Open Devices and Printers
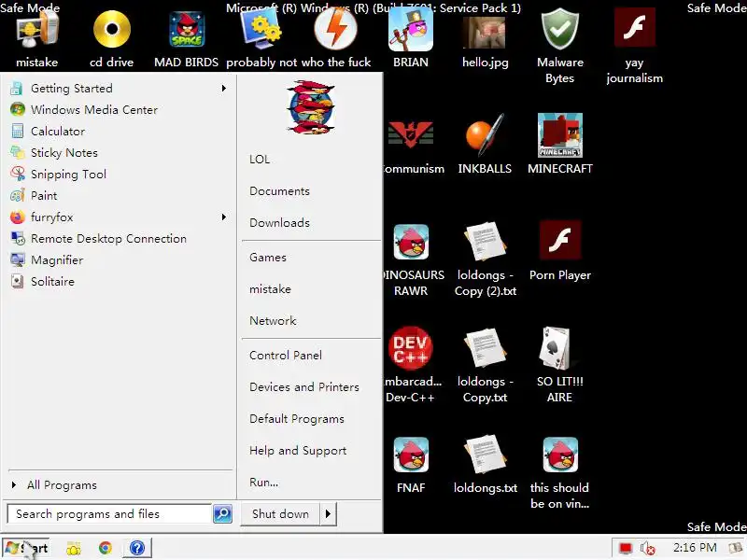The width and height of the screenshot is (747, 560). (x=304, y=387)
